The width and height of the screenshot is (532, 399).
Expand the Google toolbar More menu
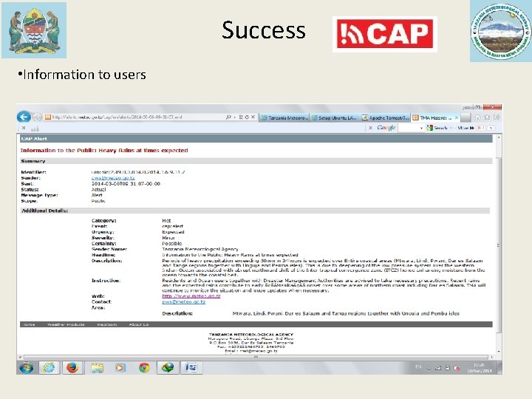click(x=465, y=128)
